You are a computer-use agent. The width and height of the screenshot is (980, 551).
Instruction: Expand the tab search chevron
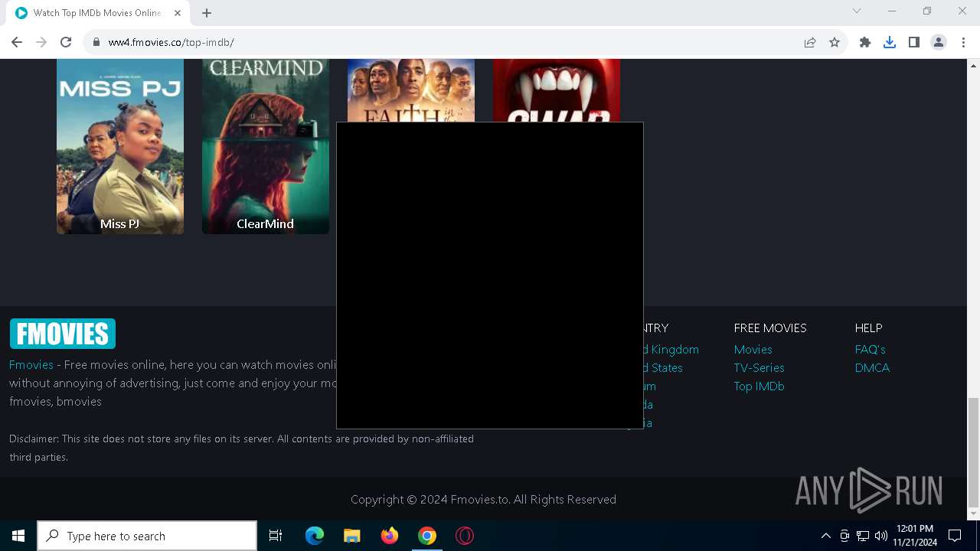[857, 11]
